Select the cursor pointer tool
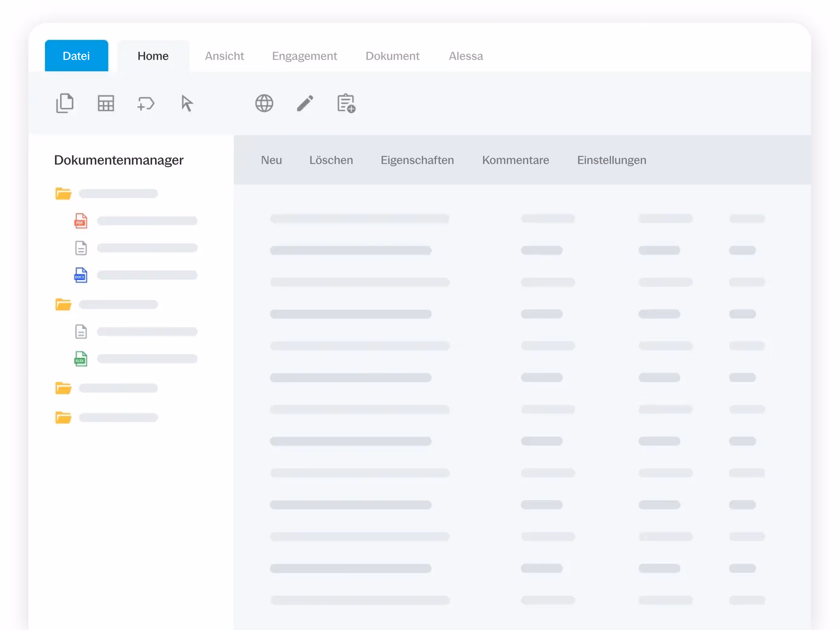This screenshot has height=630, width=840. coord(187,103)
